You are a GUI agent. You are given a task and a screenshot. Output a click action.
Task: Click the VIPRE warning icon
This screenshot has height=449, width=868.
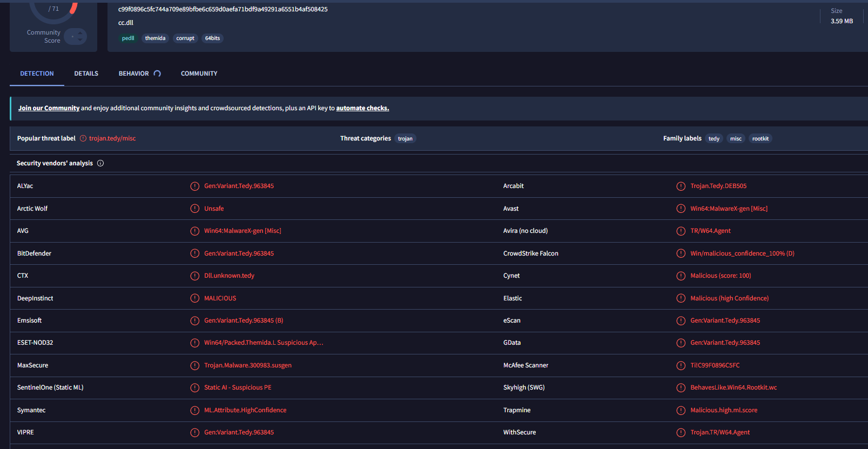[195, 432]
